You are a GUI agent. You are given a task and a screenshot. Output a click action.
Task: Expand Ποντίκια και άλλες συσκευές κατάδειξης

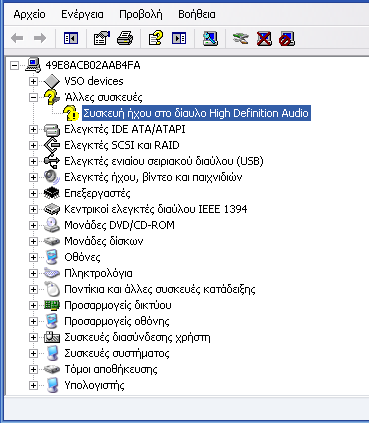pos(33,289)
